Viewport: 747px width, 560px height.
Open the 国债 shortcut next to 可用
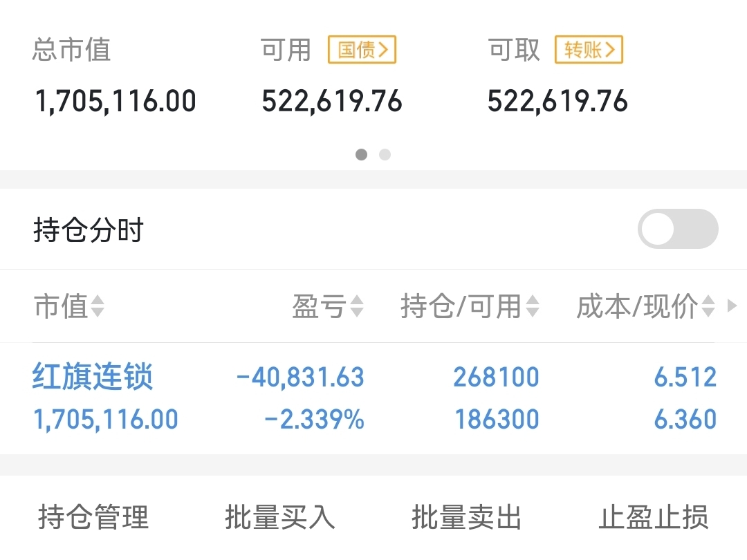coord(362,50)
